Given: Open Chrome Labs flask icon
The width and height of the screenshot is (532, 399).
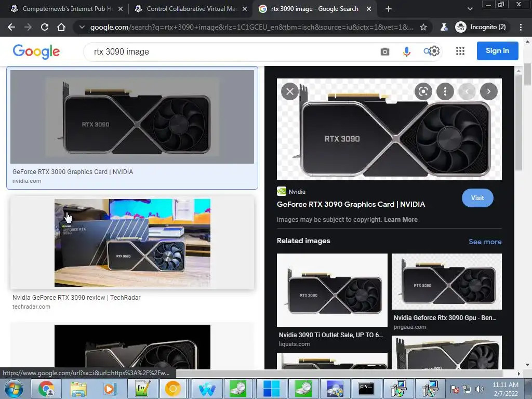Looking at the screenshot, I should (444, 27).
